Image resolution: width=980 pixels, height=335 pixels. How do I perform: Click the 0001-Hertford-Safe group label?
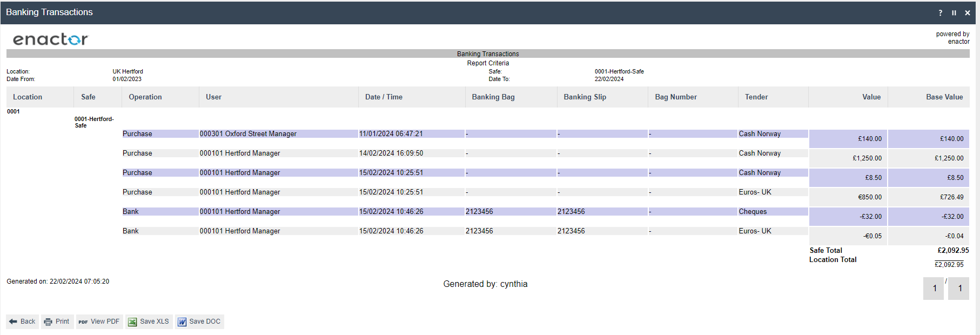(x=94, y=122)
